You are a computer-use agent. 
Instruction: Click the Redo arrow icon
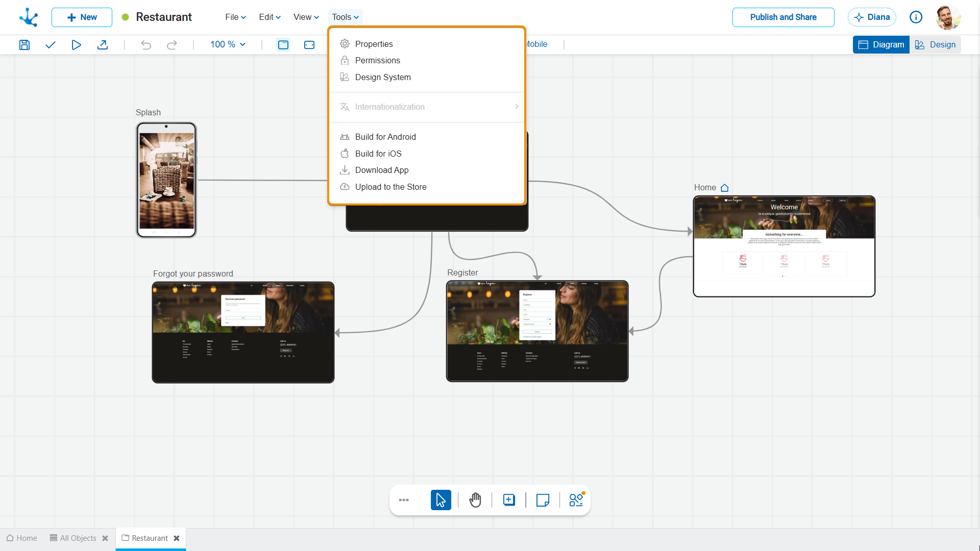(172, 45)
